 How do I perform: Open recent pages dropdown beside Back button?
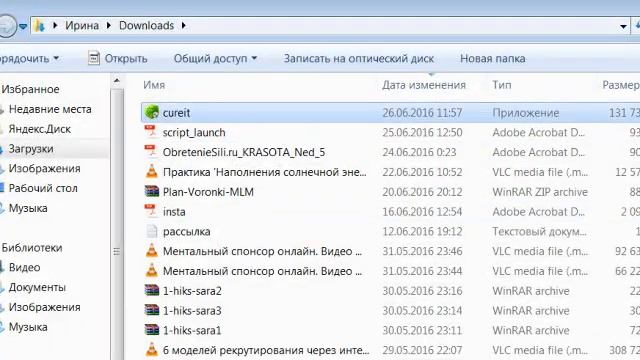pyautogui.click(x=23, y=27)
